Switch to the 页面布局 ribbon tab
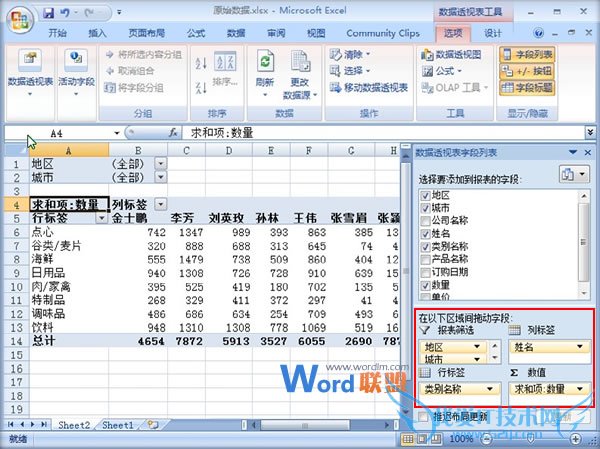 click(147, 33)
